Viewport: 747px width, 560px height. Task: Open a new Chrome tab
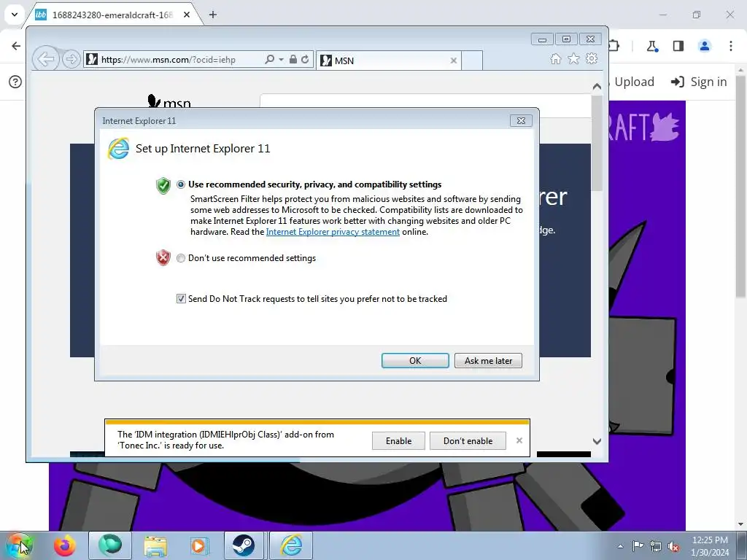click(213, 15)
